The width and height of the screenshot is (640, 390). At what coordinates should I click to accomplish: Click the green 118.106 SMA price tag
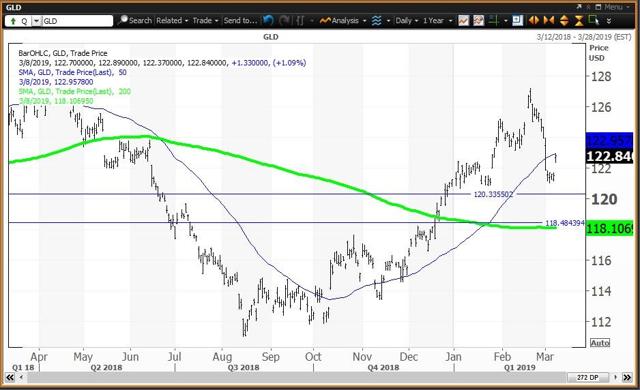point(609,229)
